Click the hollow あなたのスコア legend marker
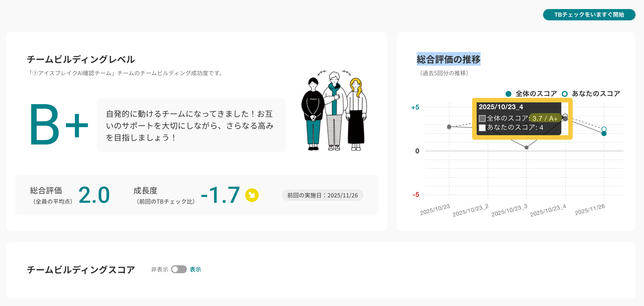This screenshot has width=644, height=306. (565, 94)
